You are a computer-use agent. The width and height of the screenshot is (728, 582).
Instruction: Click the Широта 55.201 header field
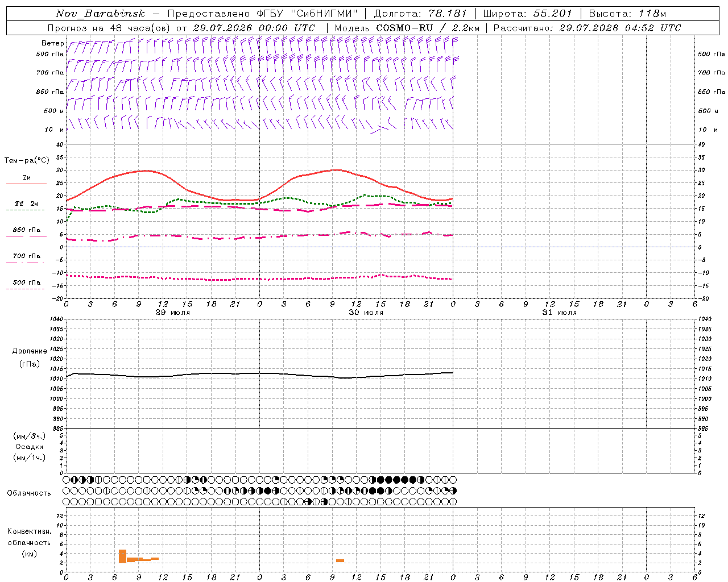pos(527,14)
